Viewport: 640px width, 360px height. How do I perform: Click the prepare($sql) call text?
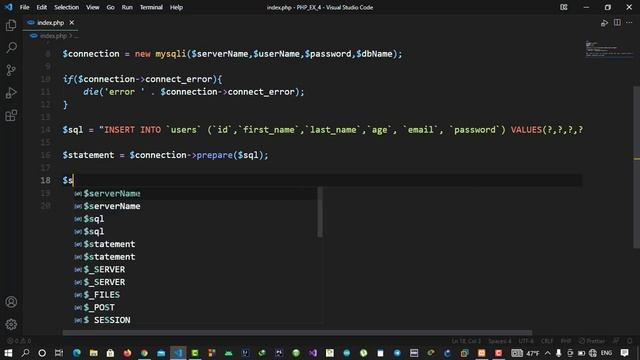point(232,155)
